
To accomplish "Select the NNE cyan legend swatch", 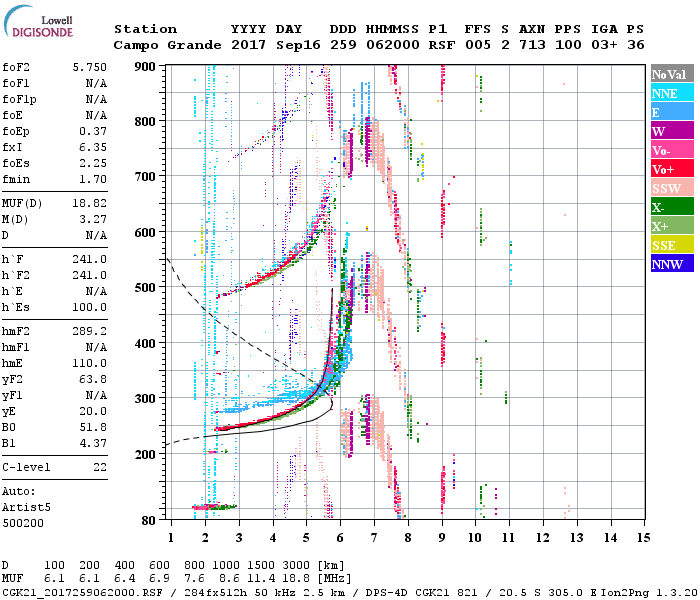I will coord(672,93).
